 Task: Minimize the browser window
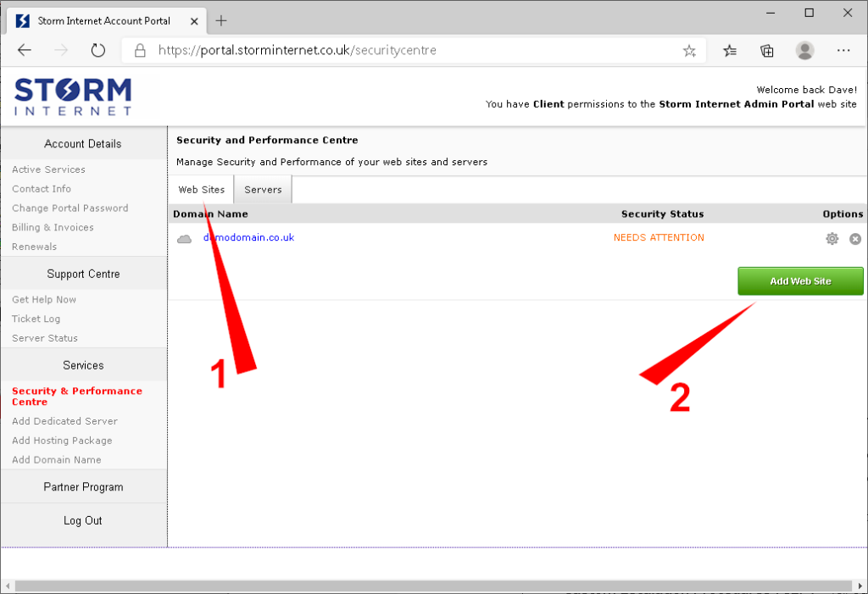pyautogui.click(x=771, y=13)
